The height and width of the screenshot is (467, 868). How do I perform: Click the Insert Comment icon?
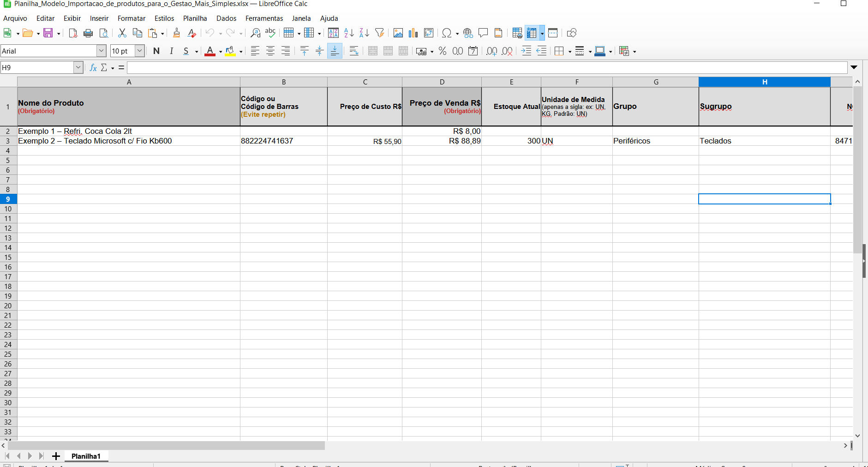pos(483,33)
